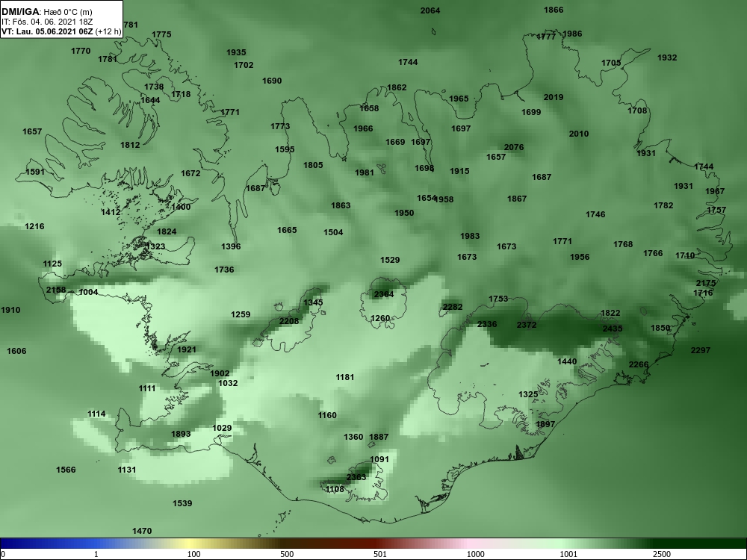The width and height of the screenshot is (747, 560).
Task: Pick the number 1644
Action: 151,100
